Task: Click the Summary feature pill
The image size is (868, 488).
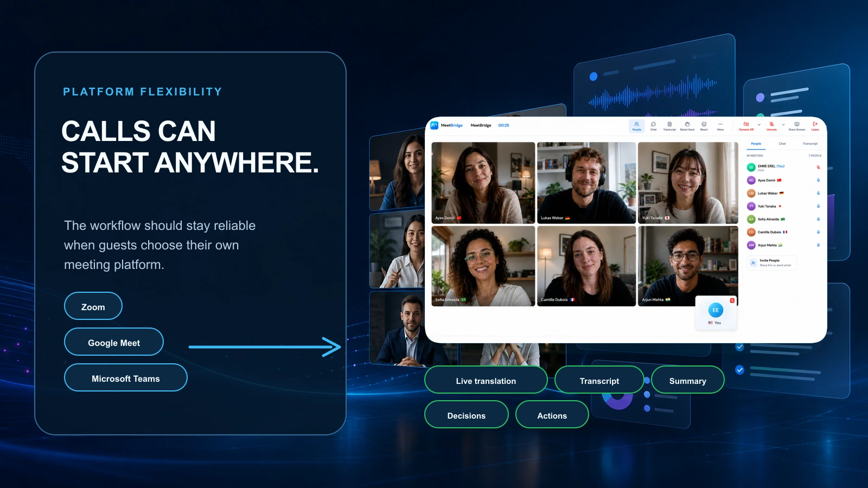Action: pos(688,380)
